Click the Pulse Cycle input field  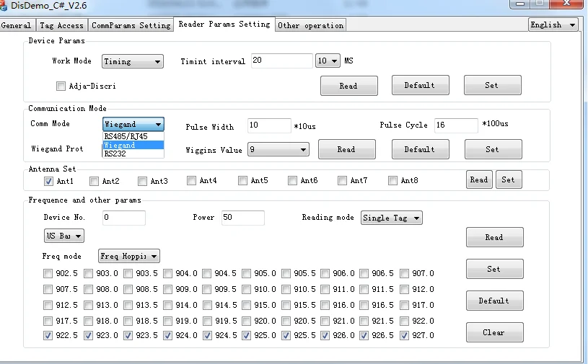tap(456, 125)
